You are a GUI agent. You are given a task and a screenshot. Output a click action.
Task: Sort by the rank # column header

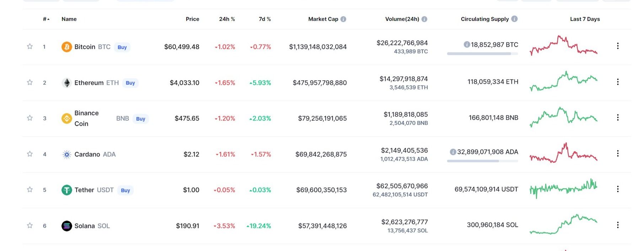coord(46,19)
